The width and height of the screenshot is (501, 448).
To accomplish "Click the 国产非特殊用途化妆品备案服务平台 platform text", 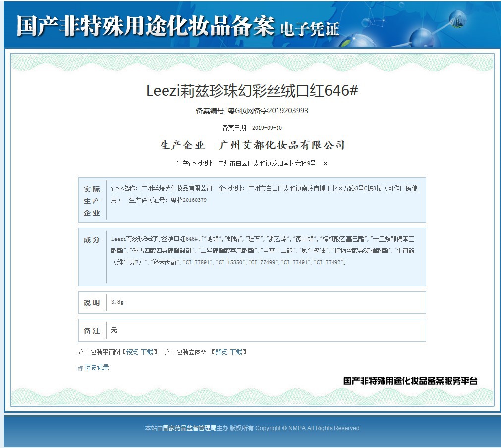I will point(410,381).
